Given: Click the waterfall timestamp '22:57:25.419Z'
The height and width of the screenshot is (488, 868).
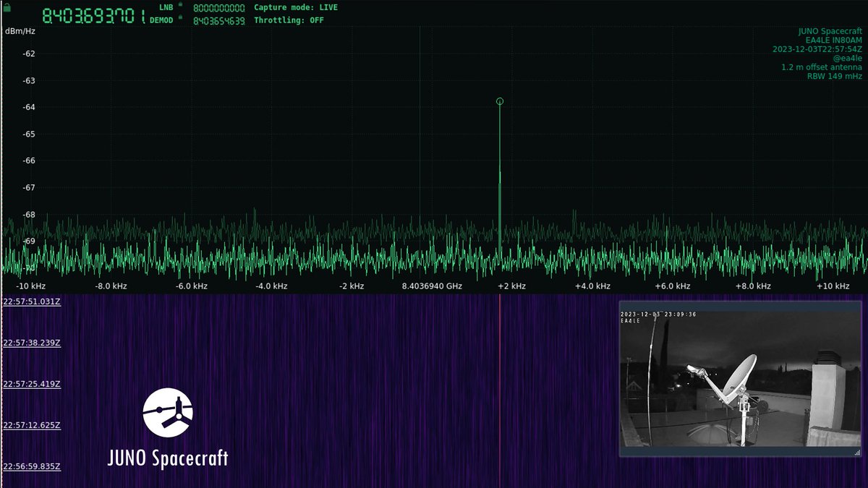Looking at the screenshot, I should pyautogui.click(x=32, y=384).
